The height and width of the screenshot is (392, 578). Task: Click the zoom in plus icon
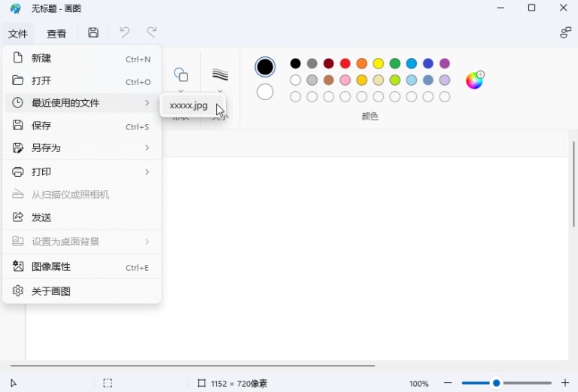[565, 383]
